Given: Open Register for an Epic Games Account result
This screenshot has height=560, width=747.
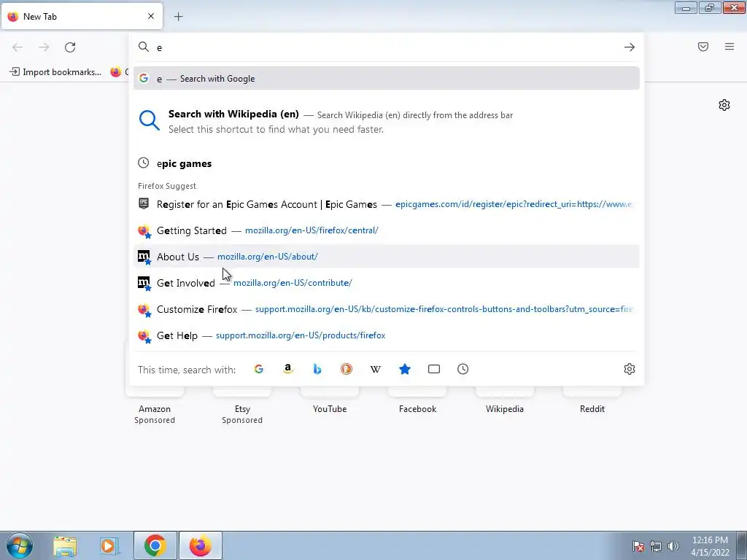Looking at the screenshot, I should (x=387, y=204).
